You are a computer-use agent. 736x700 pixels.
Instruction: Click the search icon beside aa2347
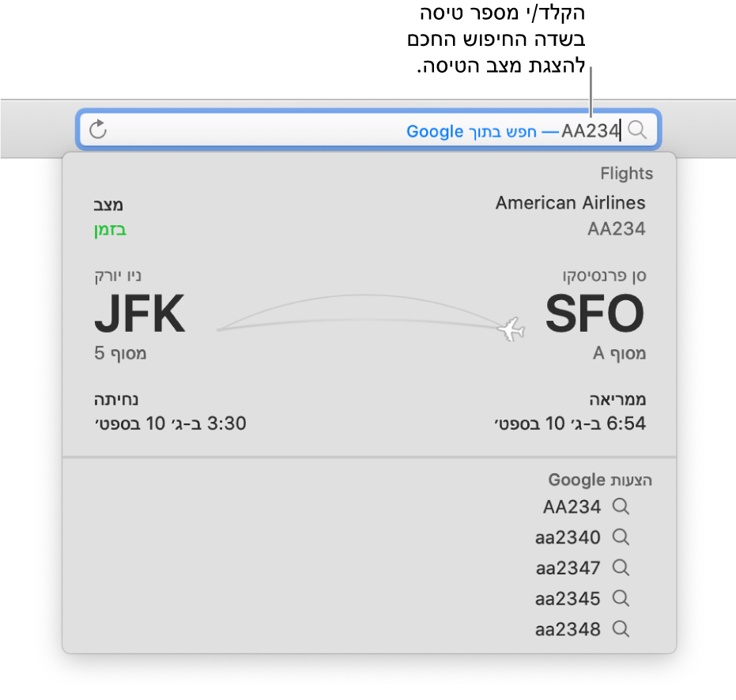coord(621,567)
